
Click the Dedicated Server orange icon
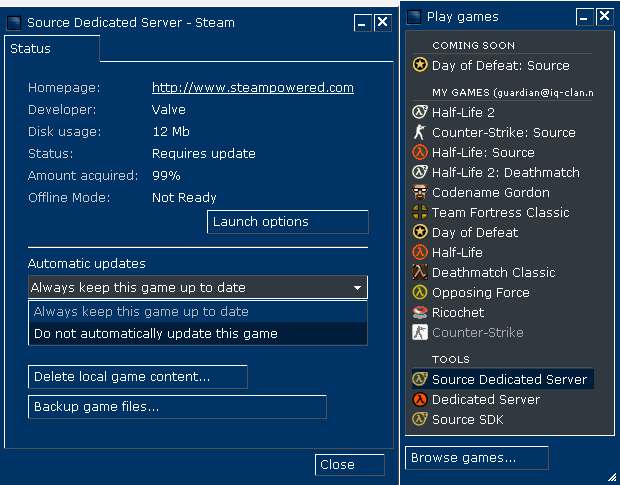(420, 399)
